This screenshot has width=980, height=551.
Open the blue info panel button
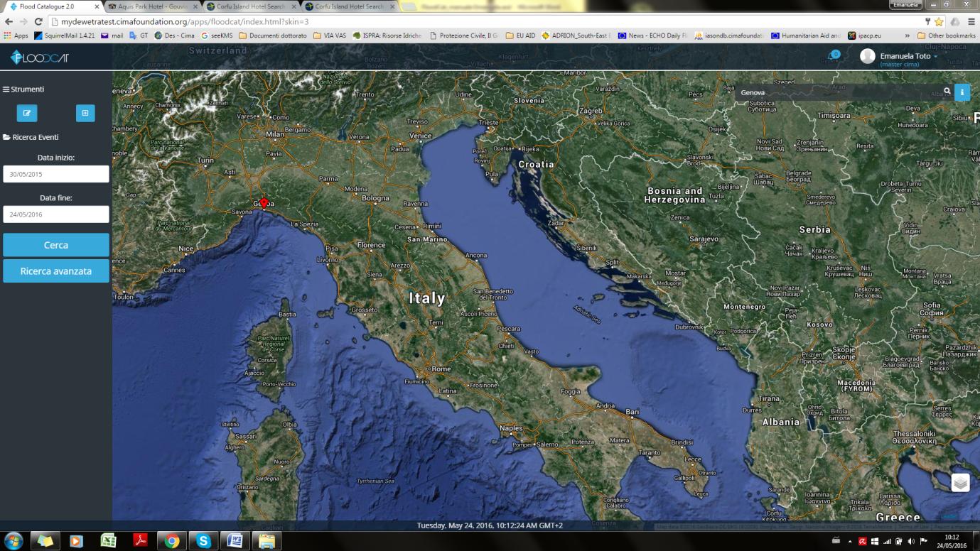tap(962, 92)
